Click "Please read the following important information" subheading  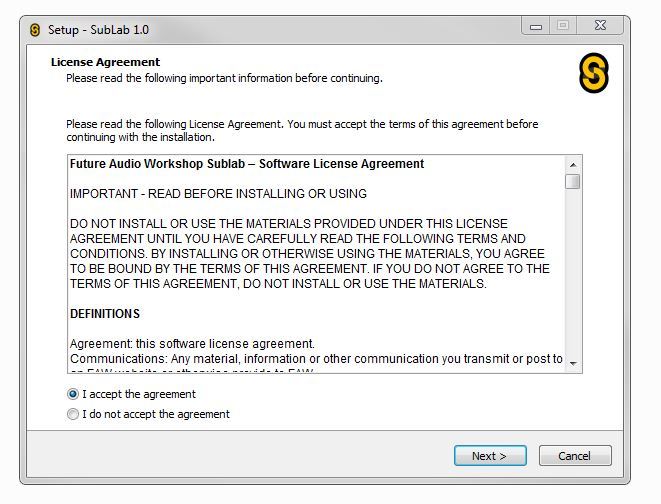pos(224,78)
